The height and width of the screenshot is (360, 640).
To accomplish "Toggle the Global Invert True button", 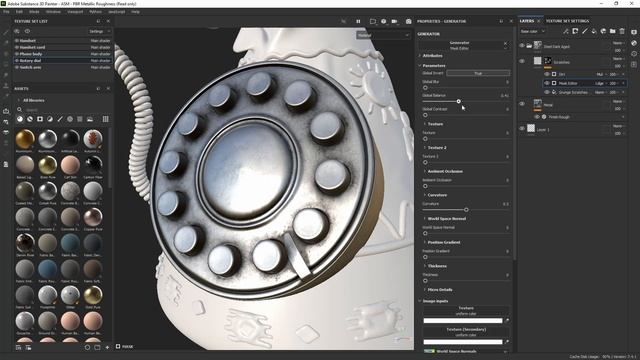I will (478, 73).
